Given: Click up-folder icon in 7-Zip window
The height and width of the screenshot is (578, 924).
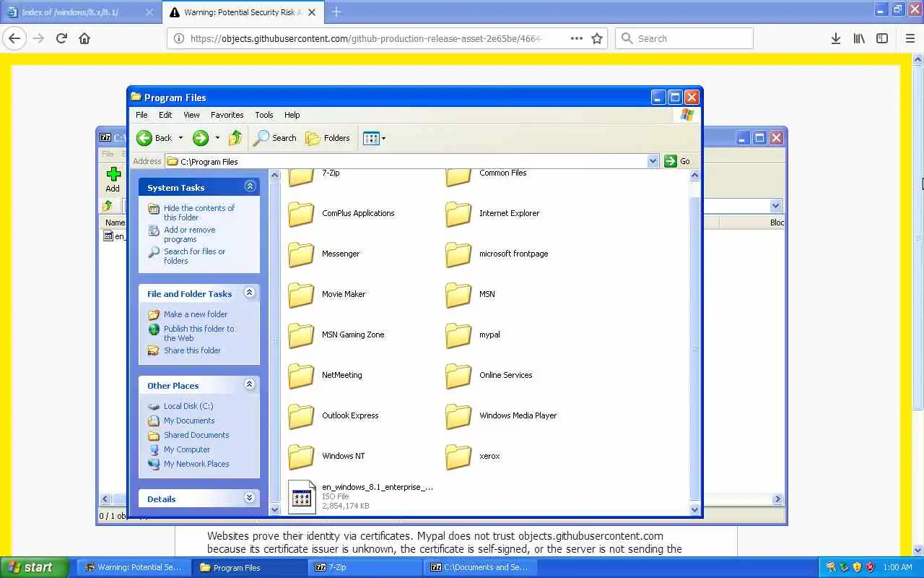Looking at the screenshot, I should tap(108, 206).
